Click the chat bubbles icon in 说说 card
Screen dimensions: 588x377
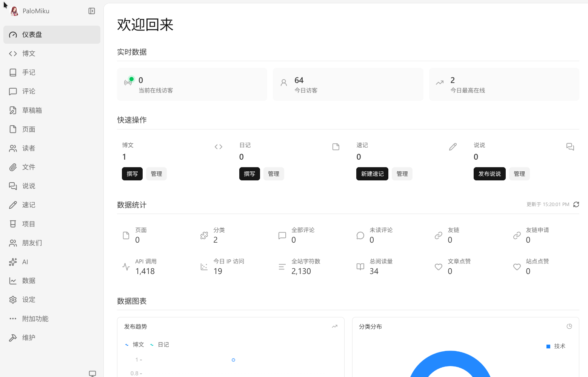(x=570, y=147)
